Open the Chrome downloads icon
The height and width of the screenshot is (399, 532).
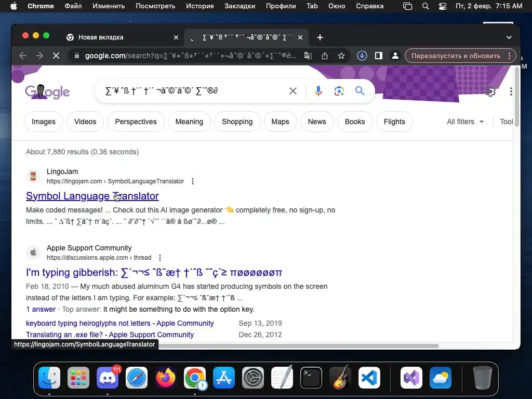[x=362, y=56]
